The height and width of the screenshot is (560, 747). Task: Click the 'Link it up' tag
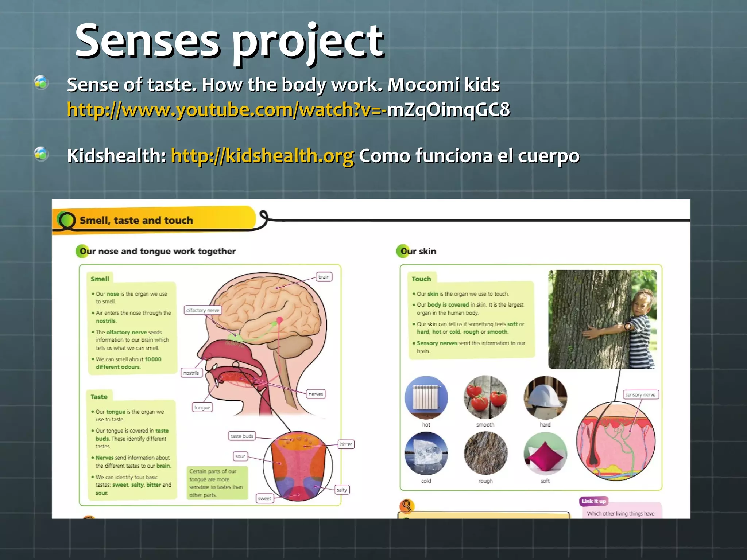pos(593,501)
